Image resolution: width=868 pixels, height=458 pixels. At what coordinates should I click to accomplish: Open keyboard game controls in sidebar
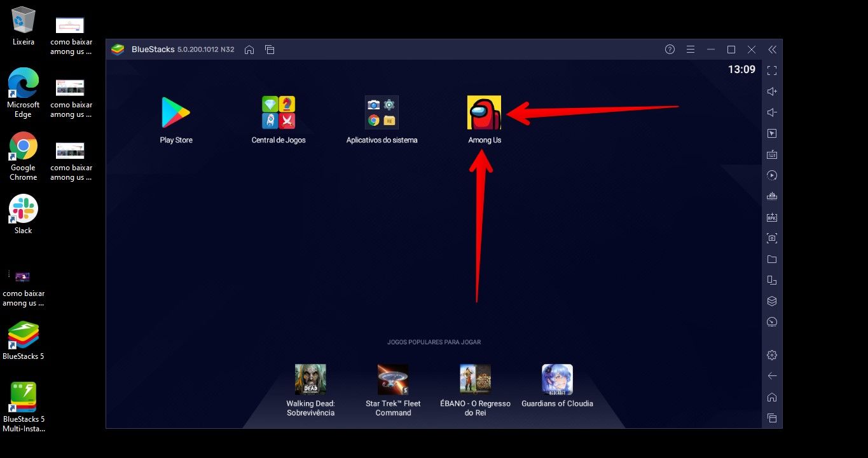point(772,154)
